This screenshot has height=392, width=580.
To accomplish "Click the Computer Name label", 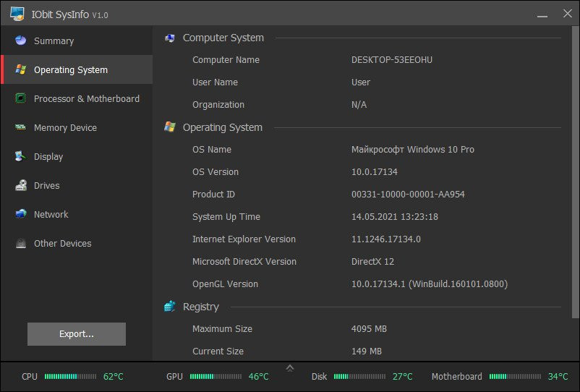I will point(226,60).
